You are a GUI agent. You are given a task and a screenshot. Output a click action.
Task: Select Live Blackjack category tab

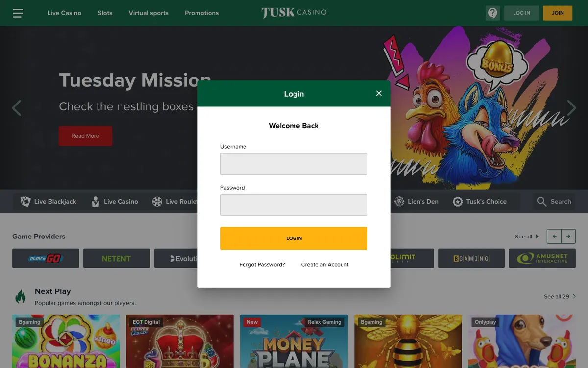point(49,202)
